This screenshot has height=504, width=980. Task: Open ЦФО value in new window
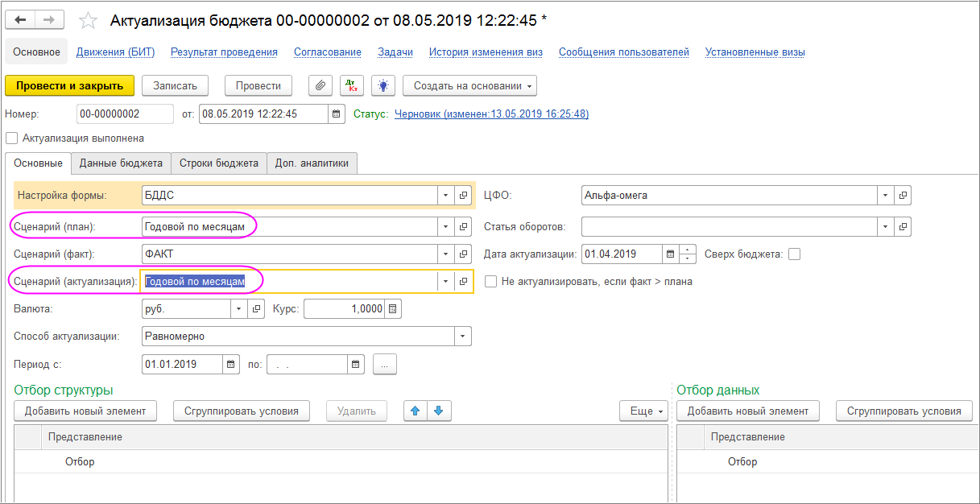pyautogui.click(x=903, y=196)
